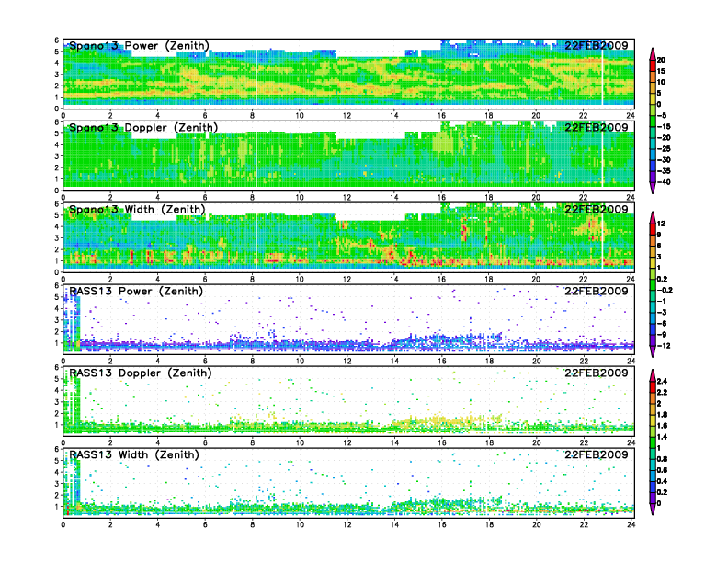Click the green swatch between 0.2 and -0.2
Viewport: 728px width, 563px height.
[653, 284]
